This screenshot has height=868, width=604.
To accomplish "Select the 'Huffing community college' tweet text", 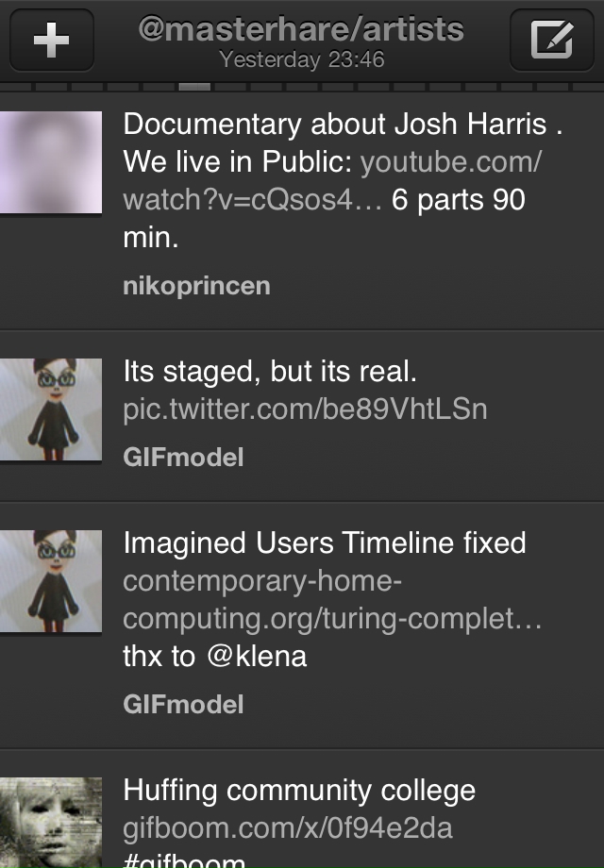I will click(x=299, y=790).
